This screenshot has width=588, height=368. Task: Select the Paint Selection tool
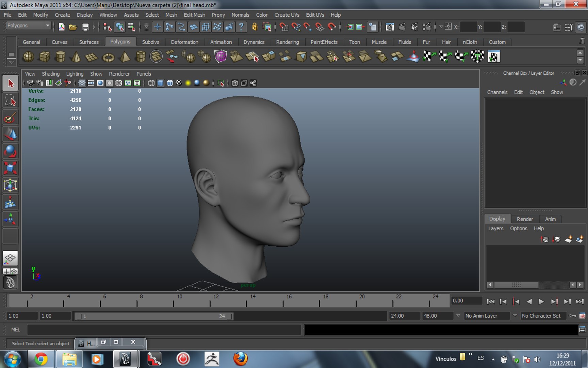click(x=10, y=118)
